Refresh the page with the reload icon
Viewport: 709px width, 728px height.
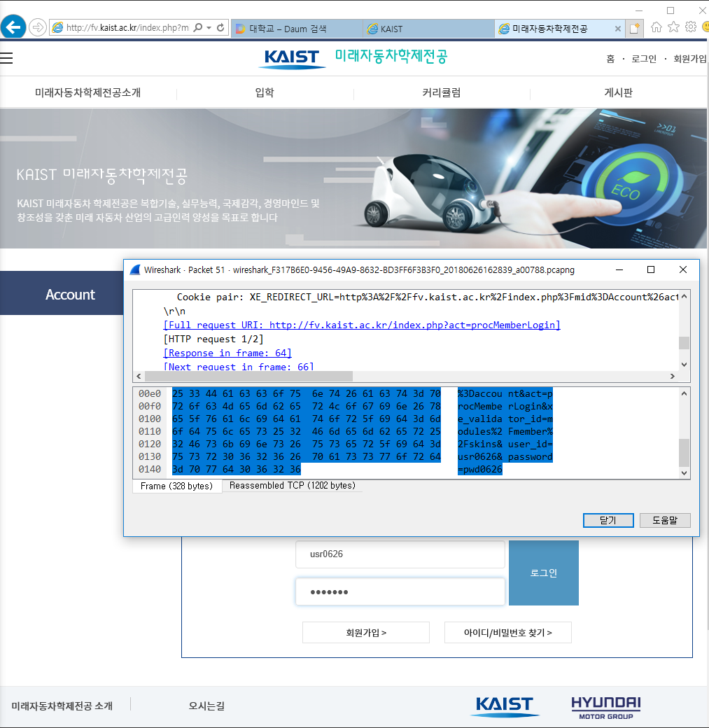(x=220, y=28)
